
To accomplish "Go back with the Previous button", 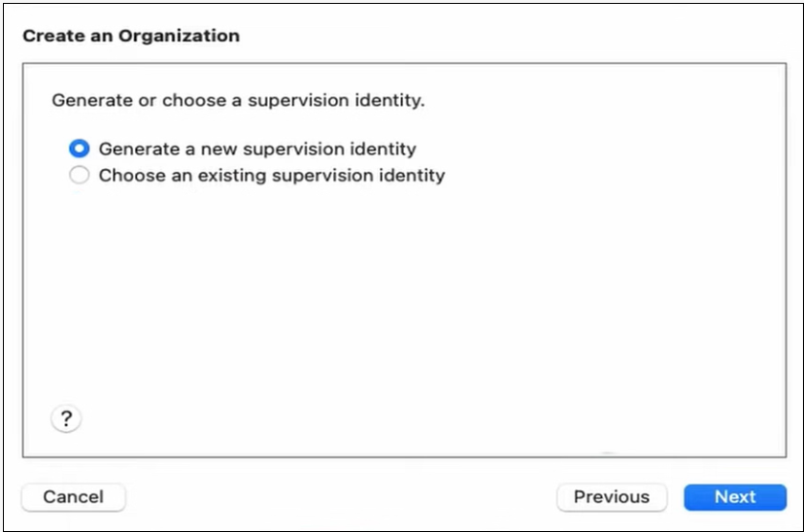I will coord(611,497).
